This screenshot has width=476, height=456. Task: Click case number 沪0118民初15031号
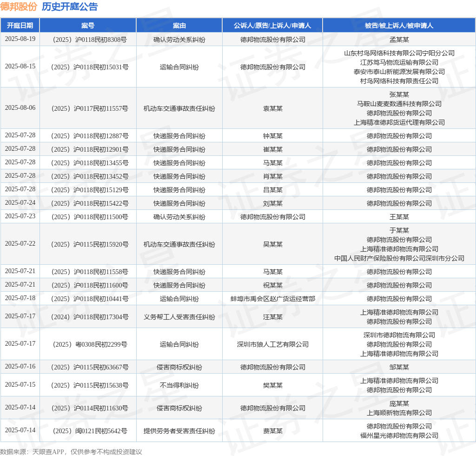coord(90,67)
